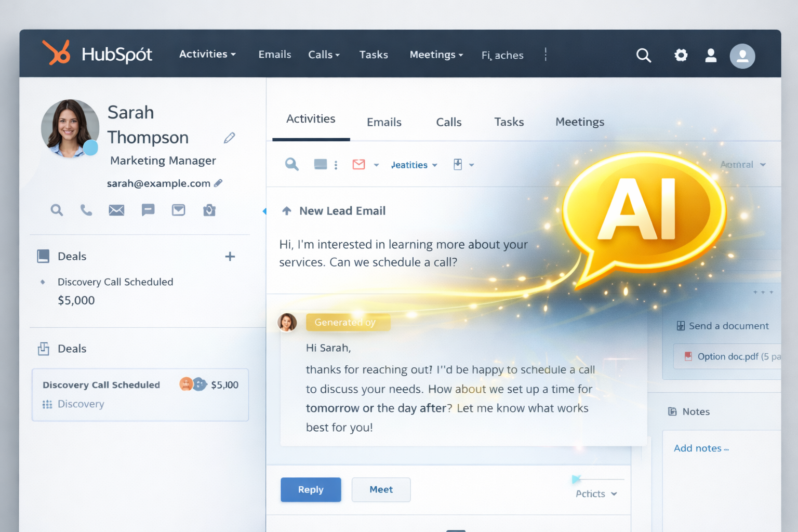Viewport: 798px width, 532px height.
Task: Click the Meet button
Action: pos(381,489)
